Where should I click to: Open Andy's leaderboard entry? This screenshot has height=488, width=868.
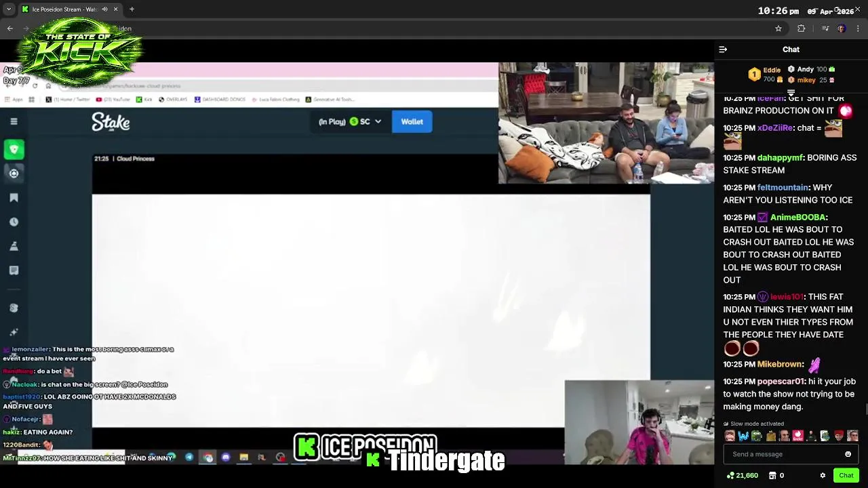click(x=811, y=69)
